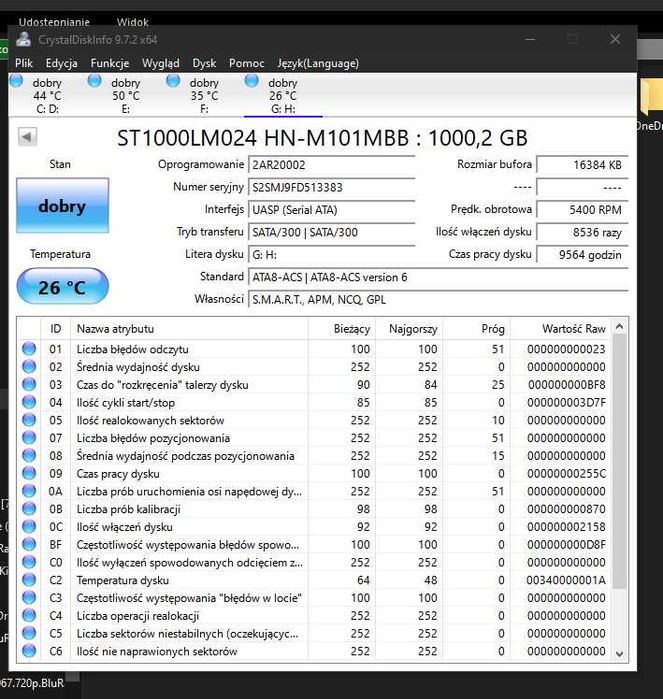This screenshot has height=699, width=663.
Task: Open Udostępnianie tab in background Explorer window
Action: point(54,22)
